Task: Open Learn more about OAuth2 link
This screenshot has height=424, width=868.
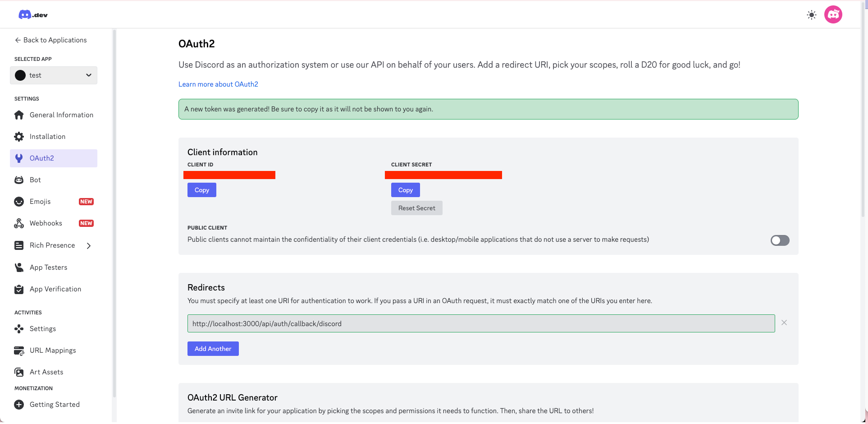Action: 218,84
